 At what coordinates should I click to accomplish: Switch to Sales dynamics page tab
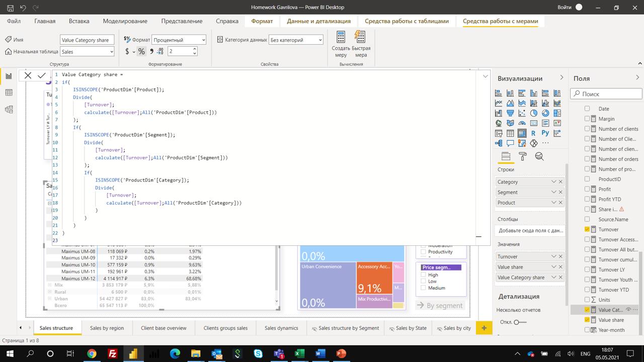(x=281, y=328)
